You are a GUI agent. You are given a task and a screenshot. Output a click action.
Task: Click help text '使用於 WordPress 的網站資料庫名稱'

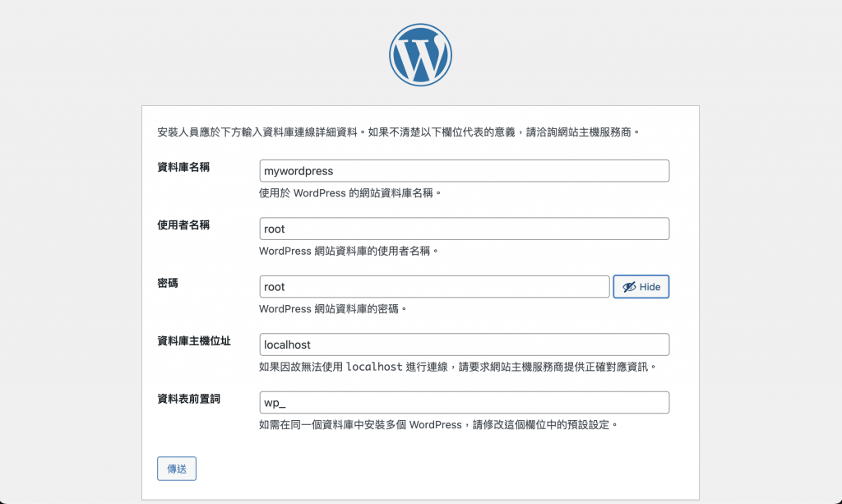coord(349,193)
